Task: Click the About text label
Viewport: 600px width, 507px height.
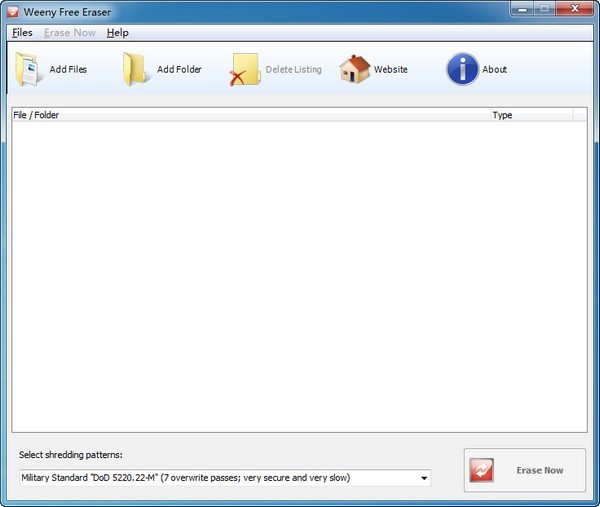Action: tap(494, 69)
